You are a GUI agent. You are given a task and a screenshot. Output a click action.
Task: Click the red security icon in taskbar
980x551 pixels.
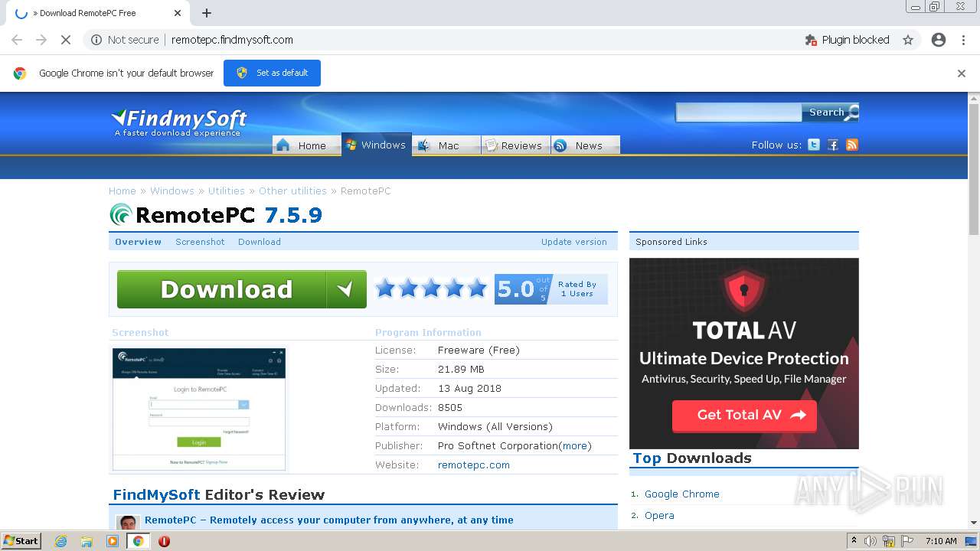[x=164, y=541]
